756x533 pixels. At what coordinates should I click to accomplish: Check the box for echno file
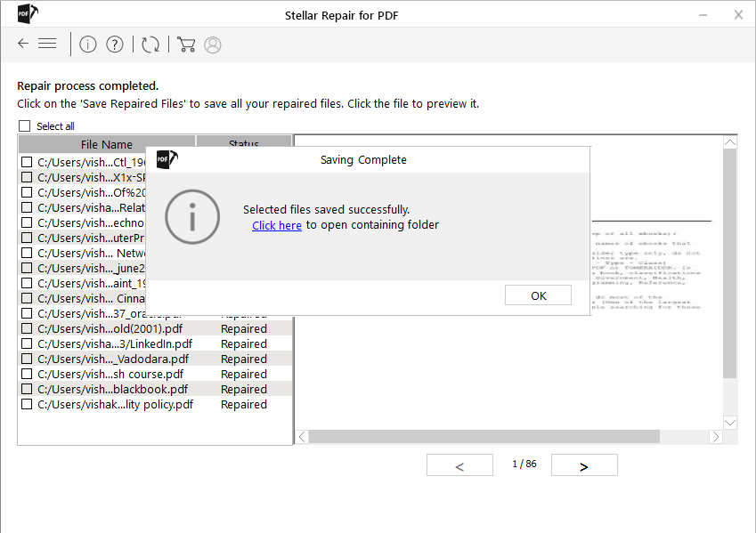[x=27, y=222]
